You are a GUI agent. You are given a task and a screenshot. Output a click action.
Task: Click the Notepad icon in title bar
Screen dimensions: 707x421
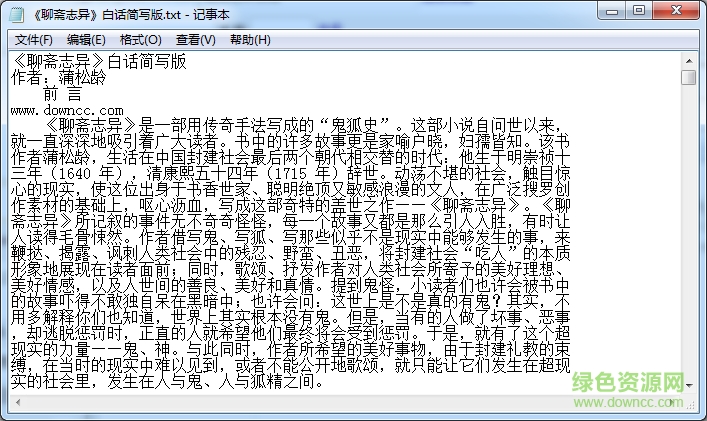pos(17,14)
